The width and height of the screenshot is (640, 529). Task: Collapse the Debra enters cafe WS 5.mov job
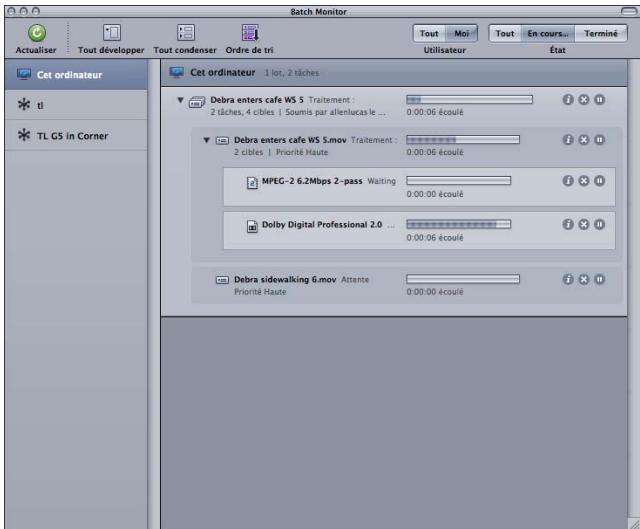coord(207,140)
